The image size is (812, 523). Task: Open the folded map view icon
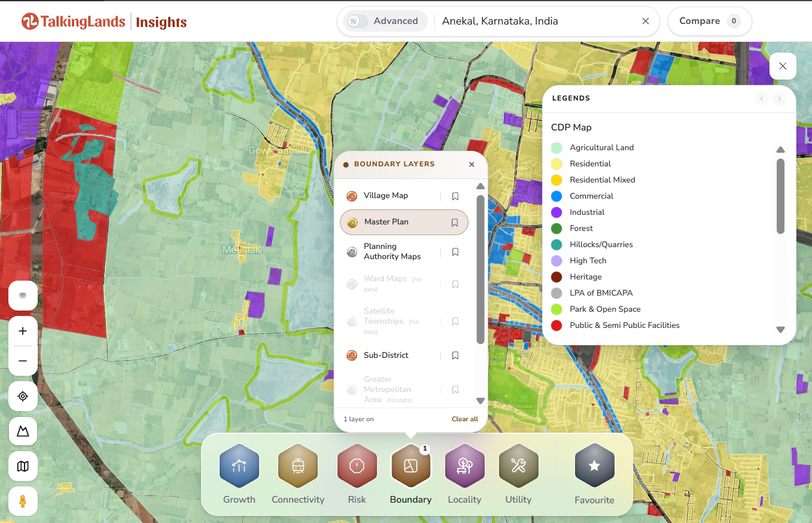pos(23,466)
